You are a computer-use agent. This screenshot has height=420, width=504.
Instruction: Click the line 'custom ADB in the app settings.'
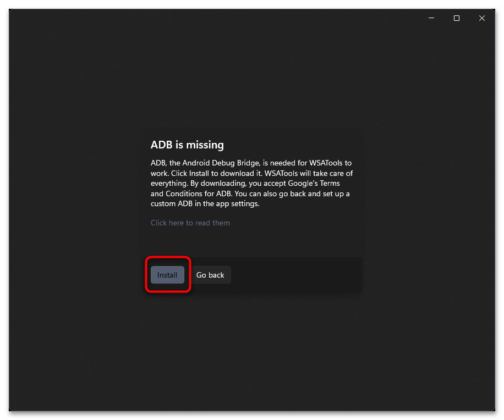(x=205, y=204)
